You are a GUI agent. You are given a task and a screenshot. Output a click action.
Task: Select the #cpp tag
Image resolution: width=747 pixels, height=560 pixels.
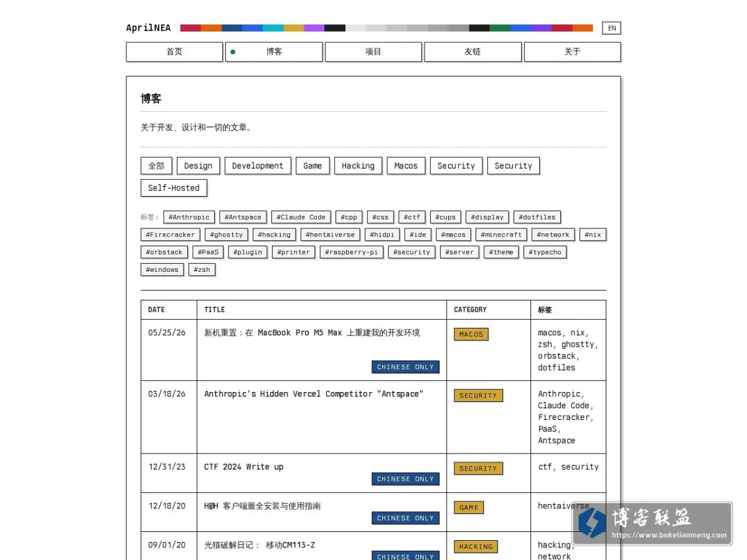tap(349, 217)
